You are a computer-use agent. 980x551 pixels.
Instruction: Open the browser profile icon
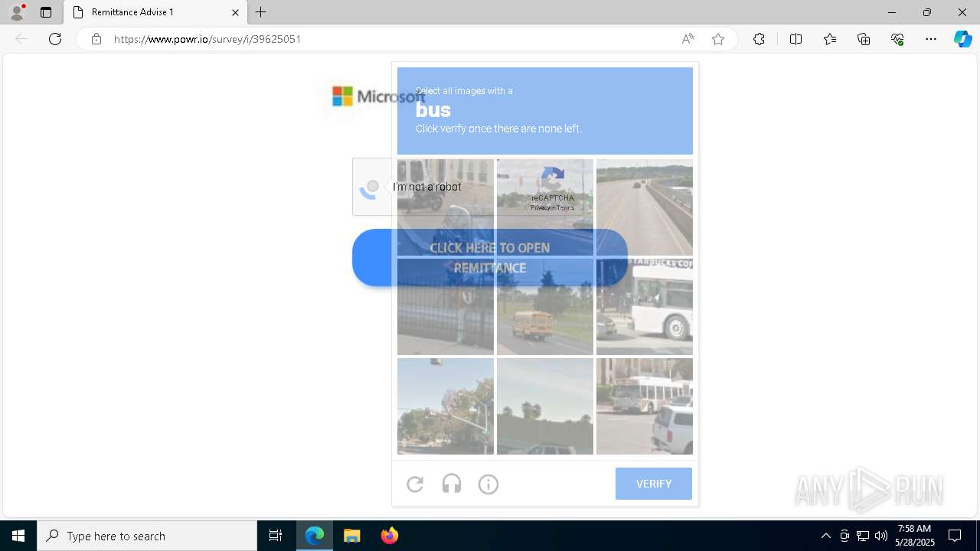coord(17,12)
